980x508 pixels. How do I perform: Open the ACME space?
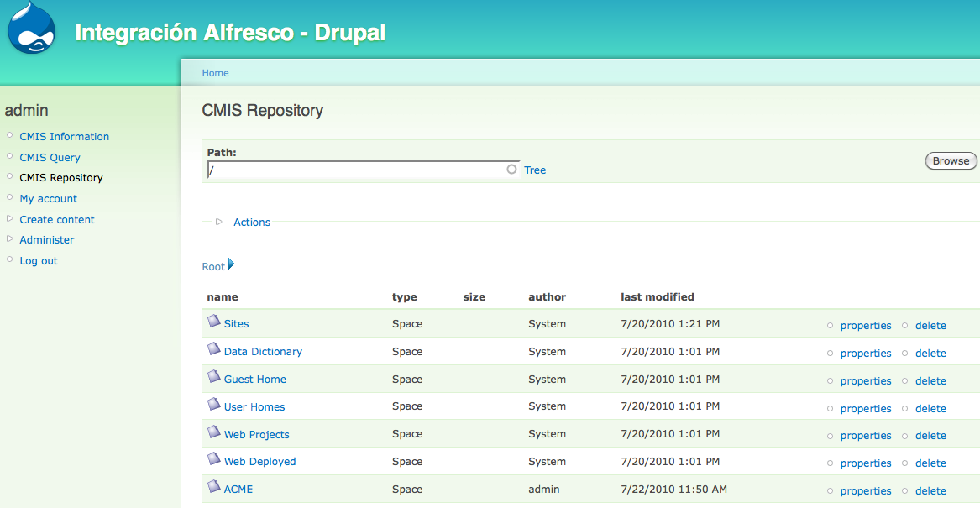[238, 490]
